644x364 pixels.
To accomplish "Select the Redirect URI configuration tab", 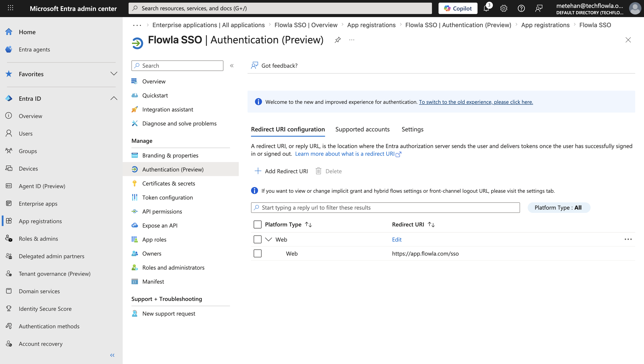I will pos(288,129).
